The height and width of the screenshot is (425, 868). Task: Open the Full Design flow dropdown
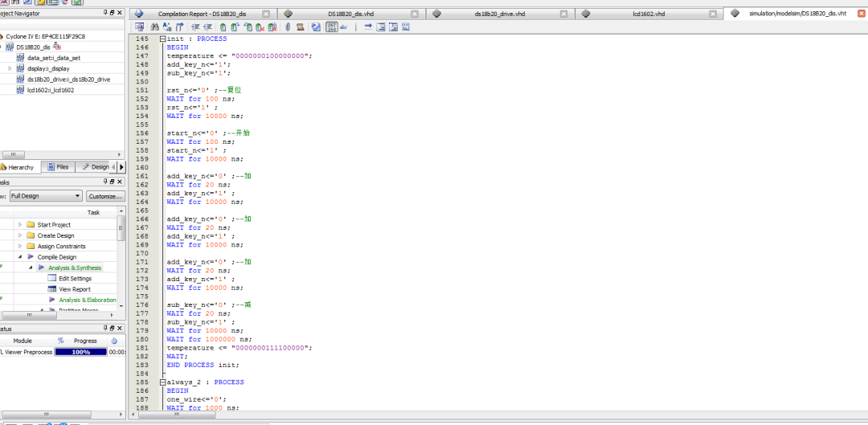(78, 196)
